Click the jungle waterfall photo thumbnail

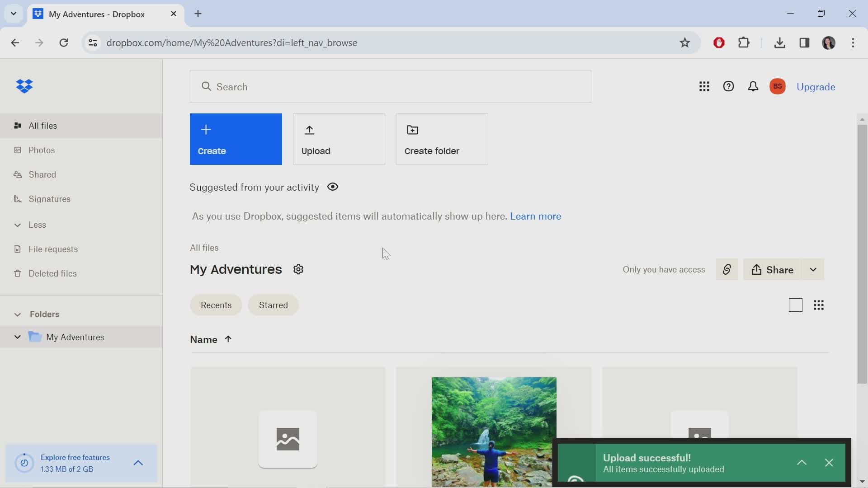tap(494, 432)
